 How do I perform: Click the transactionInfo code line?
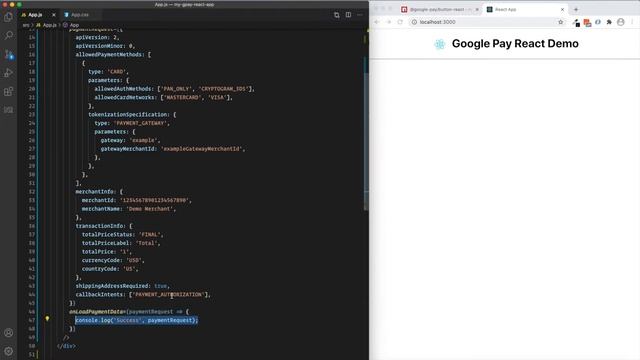point(104,226)
